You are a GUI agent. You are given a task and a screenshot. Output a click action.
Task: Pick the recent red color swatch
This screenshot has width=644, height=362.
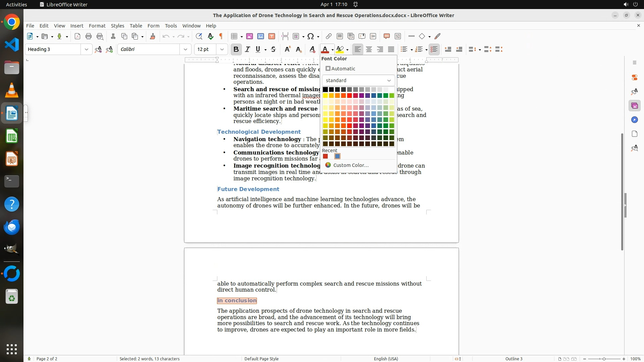tap(325, 157)
